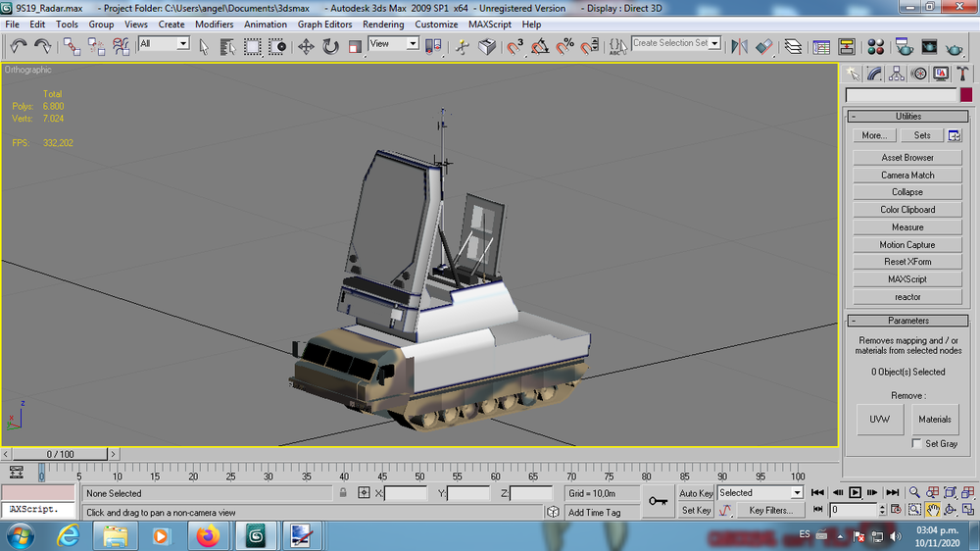Click the time slider 0/100 handle
980x551 pixels.
tap(60, 454)
